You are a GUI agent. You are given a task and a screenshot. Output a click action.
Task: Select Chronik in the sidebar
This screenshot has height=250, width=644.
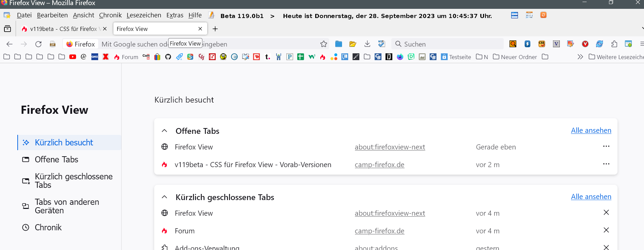[x=48, y=228]
